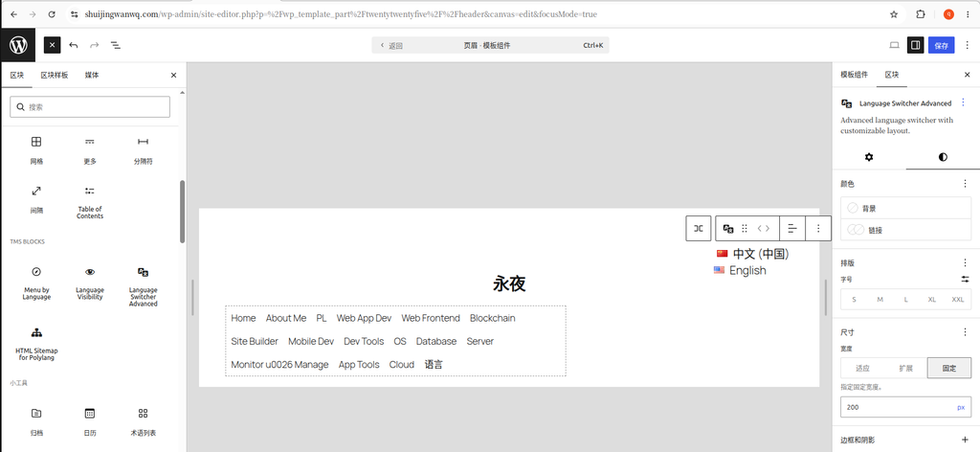
Task: Click the block type icon in block toolbar
Action: [728, 228]
